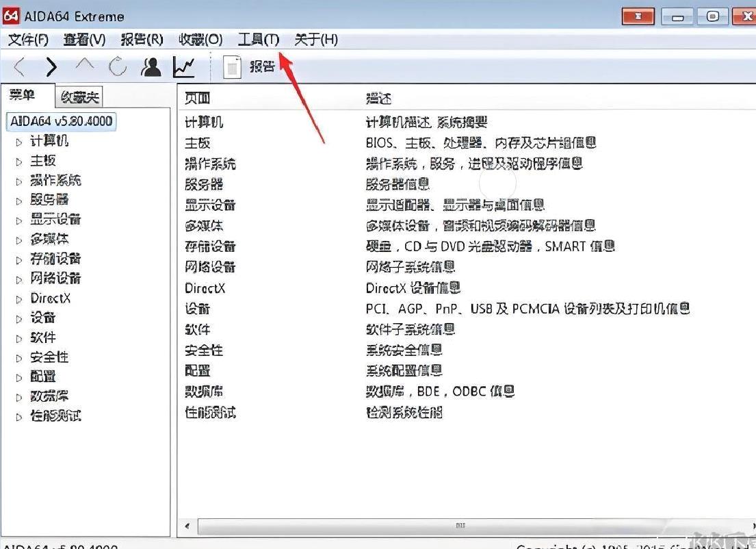Open the 收藏(O) menu
Screen dimensions: 756x549
pyautogui.click(x=200, y=40)
